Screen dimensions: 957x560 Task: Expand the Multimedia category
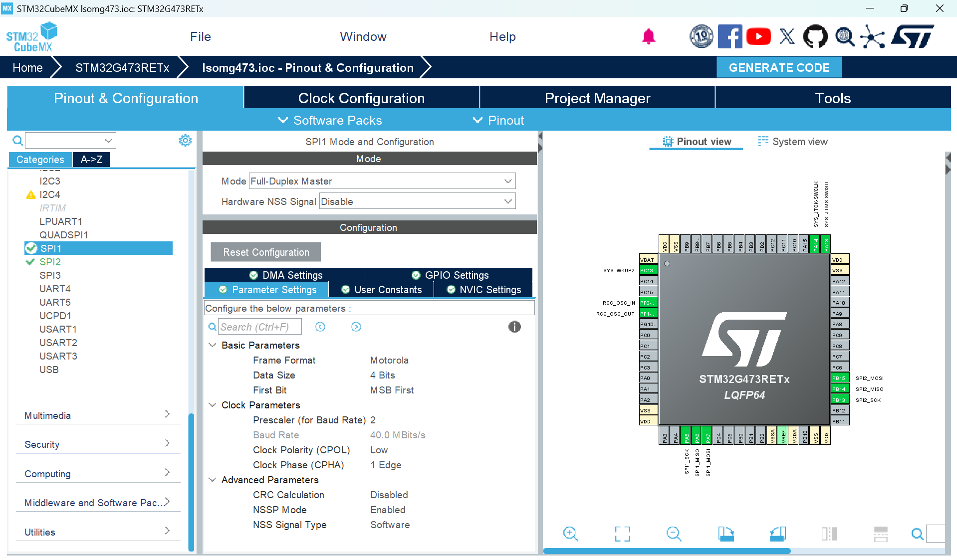point(97,415)
